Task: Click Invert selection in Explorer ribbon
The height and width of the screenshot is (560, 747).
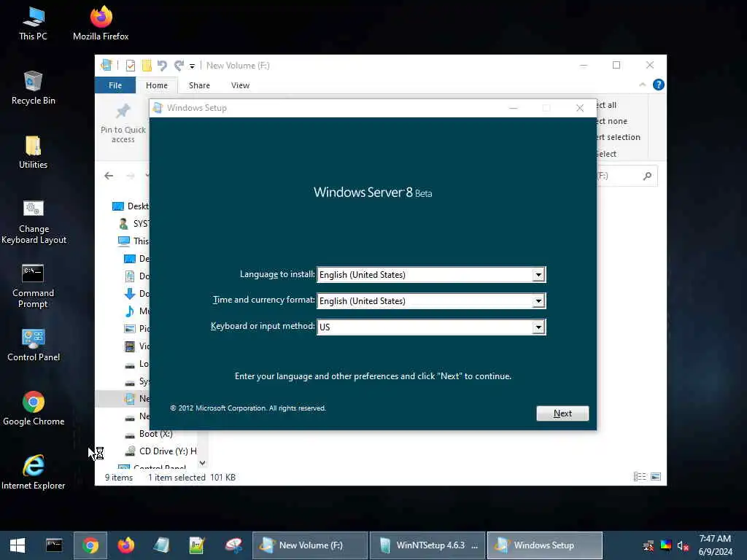Action: click(619, 137)
